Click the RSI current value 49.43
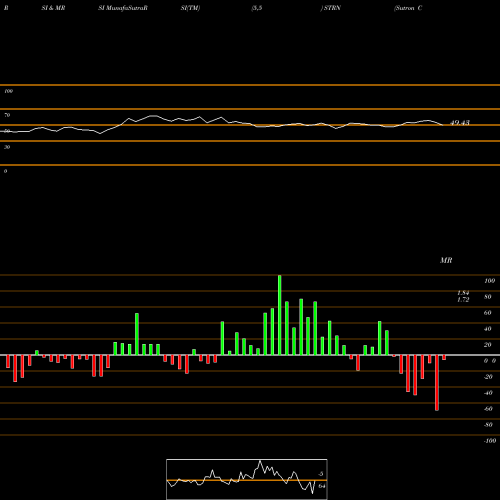 point(460,123)
